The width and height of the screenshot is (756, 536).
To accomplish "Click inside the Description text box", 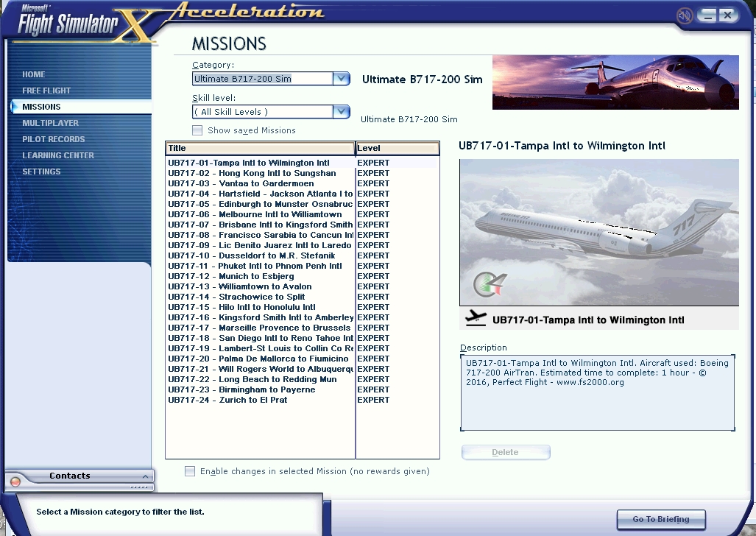I will click(598, 392).
